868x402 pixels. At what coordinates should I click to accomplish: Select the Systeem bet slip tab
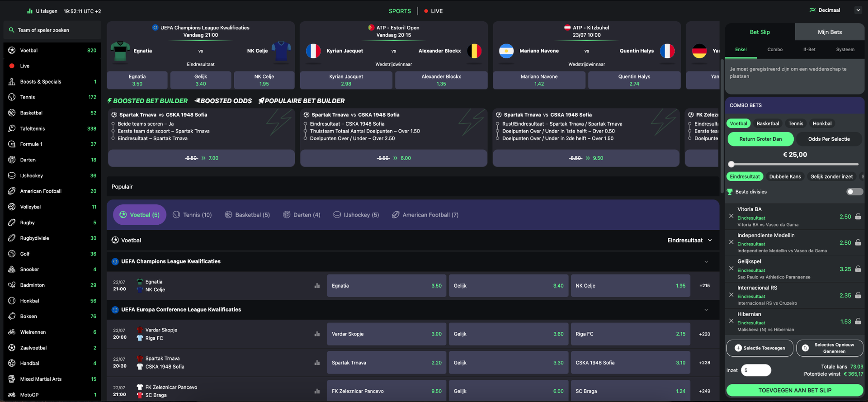845,49
